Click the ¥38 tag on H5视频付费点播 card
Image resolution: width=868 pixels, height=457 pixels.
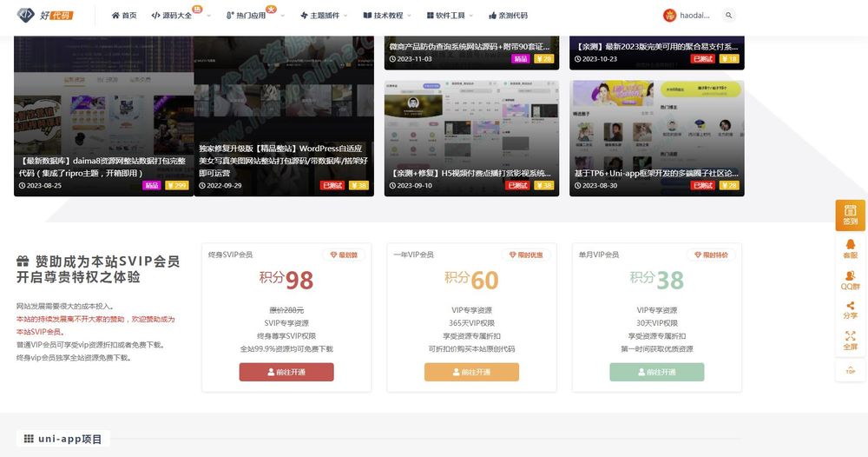tap(544, 186)
